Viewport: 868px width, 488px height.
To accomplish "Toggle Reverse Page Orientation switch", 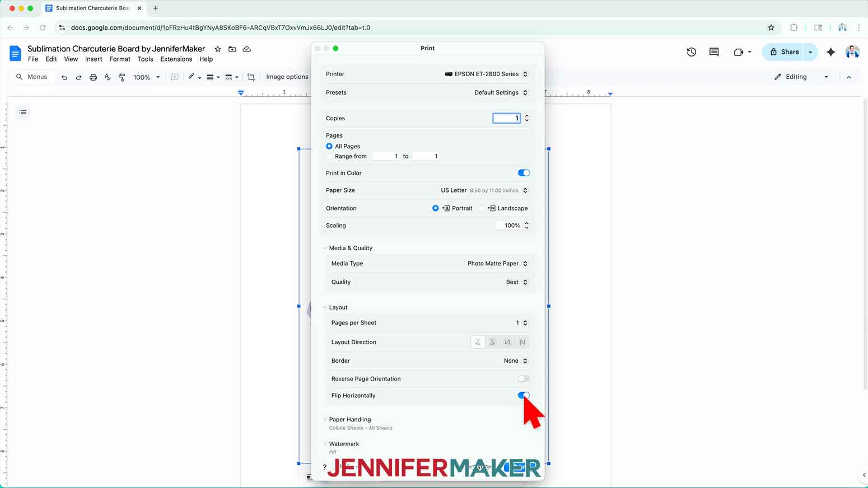I will coord(524,379).
